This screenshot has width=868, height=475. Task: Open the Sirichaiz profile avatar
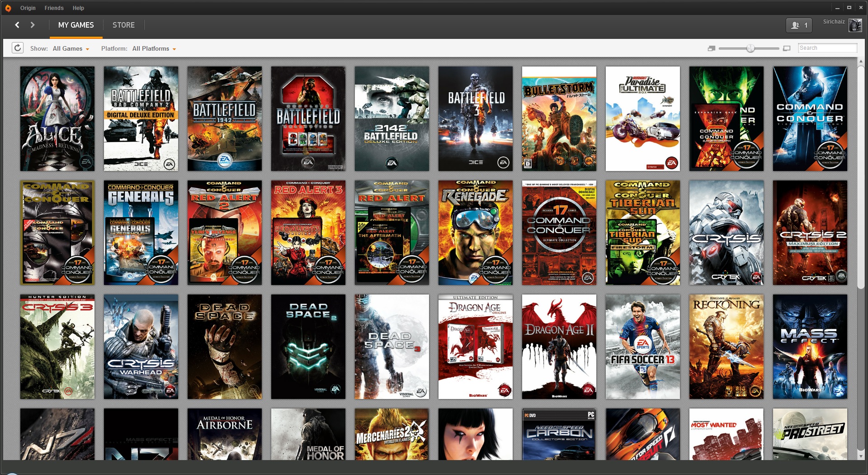[x=855, y=25]
